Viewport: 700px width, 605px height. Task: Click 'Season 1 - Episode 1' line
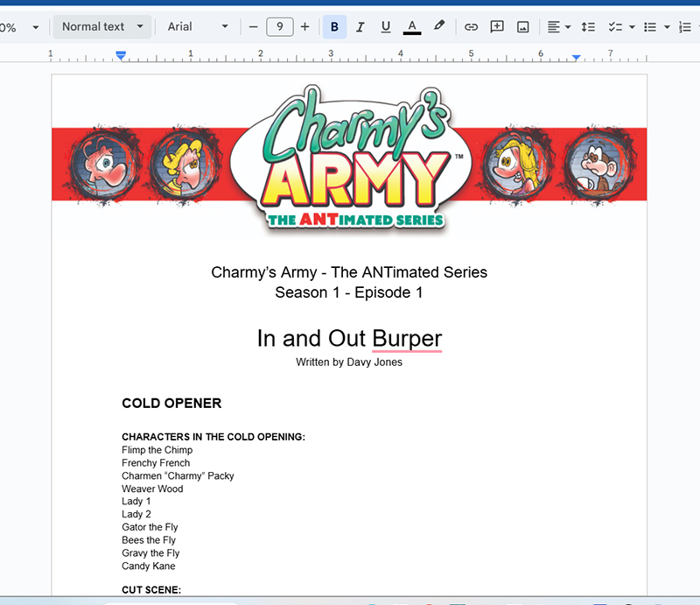pos(349,292)
